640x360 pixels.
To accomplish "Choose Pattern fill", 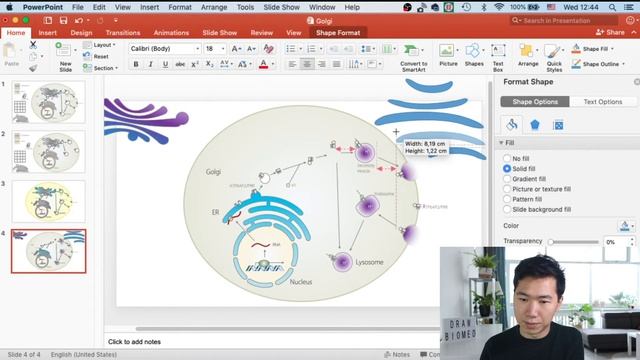I will (507, 199).
